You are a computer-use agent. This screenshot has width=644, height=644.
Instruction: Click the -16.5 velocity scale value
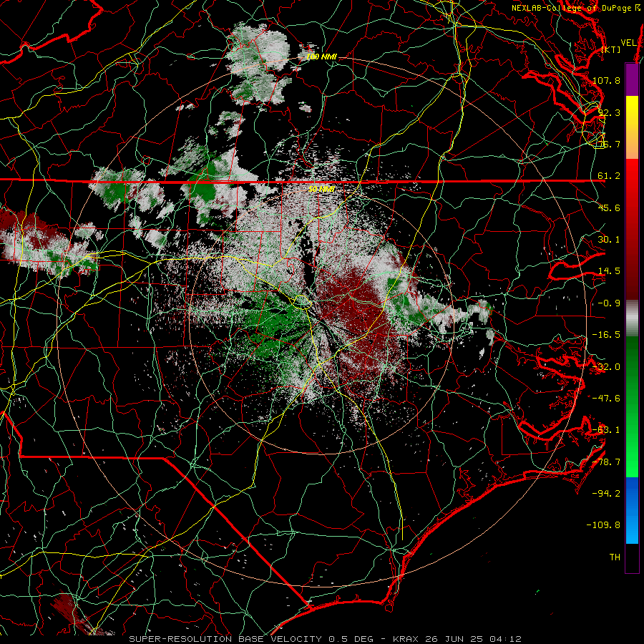pos(607,335)
